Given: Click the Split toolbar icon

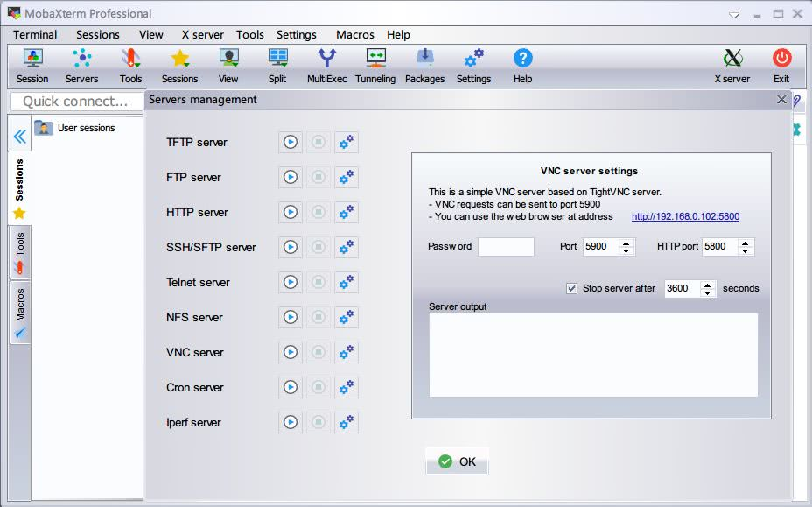Looking at the screenshot, I should click(277, 66).
